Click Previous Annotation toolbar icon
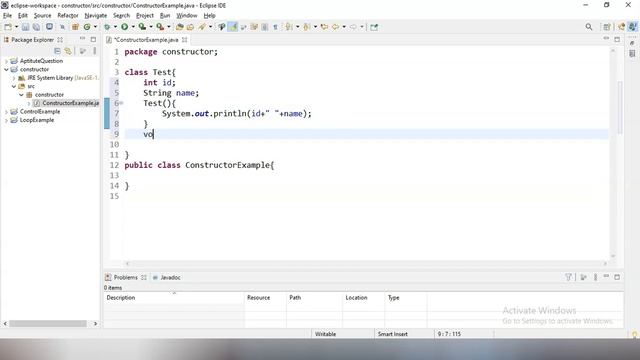Image resolution: width=640 pixels, height=360 pixels. pos(307,27)
